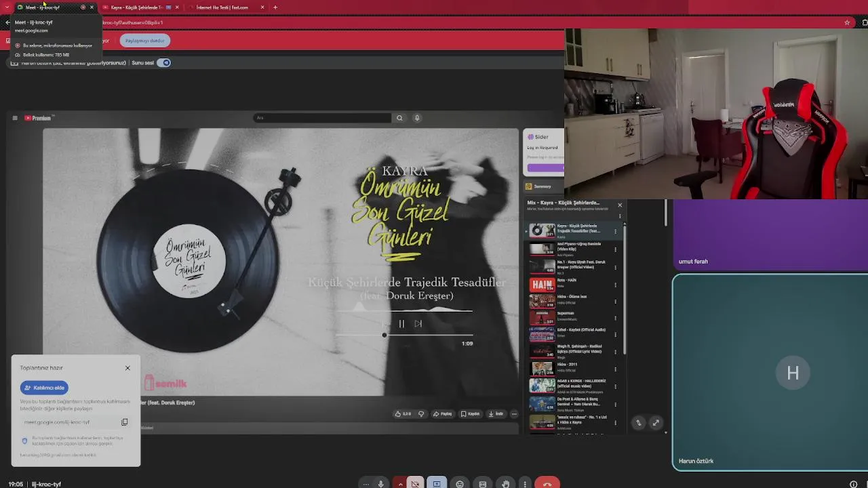Click the YouTube search magnifier button
868x488 pixels.
point(399,118)
